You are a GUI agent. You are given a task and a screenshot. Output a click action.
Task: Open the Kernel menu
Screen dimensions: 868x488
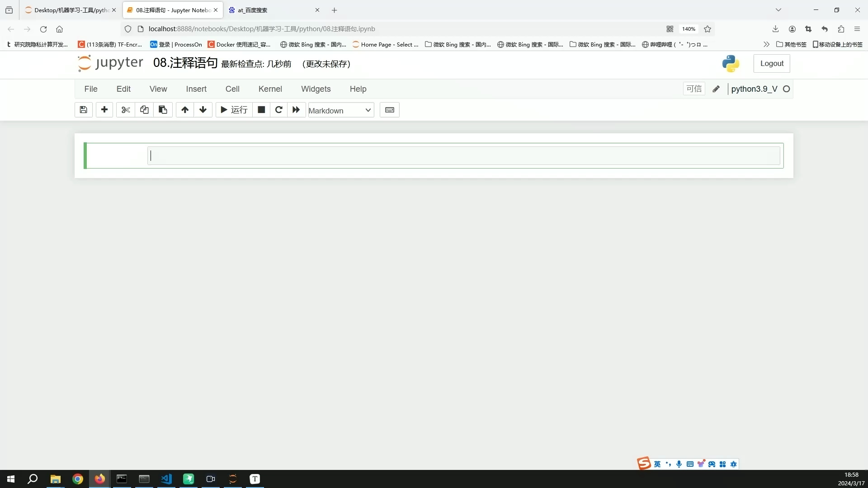click(x=270, y=89)
